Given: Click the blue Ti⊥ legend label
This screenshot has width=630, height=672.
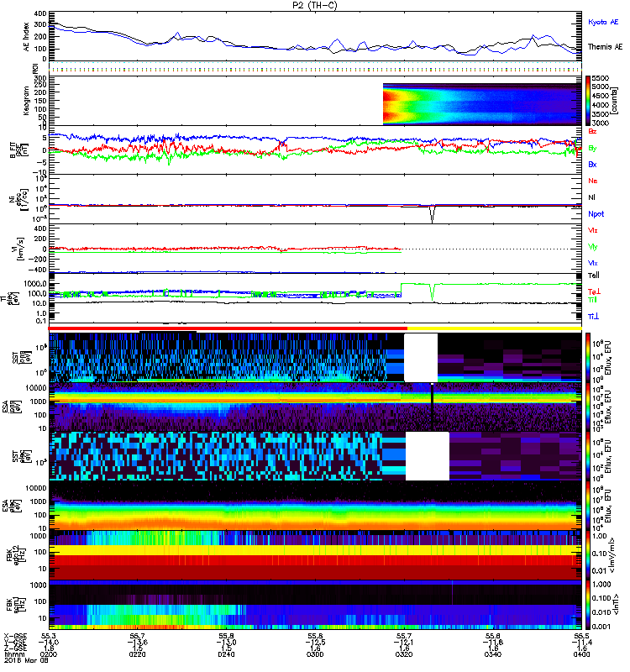Looking at the screenshot, I should [593, 317].
